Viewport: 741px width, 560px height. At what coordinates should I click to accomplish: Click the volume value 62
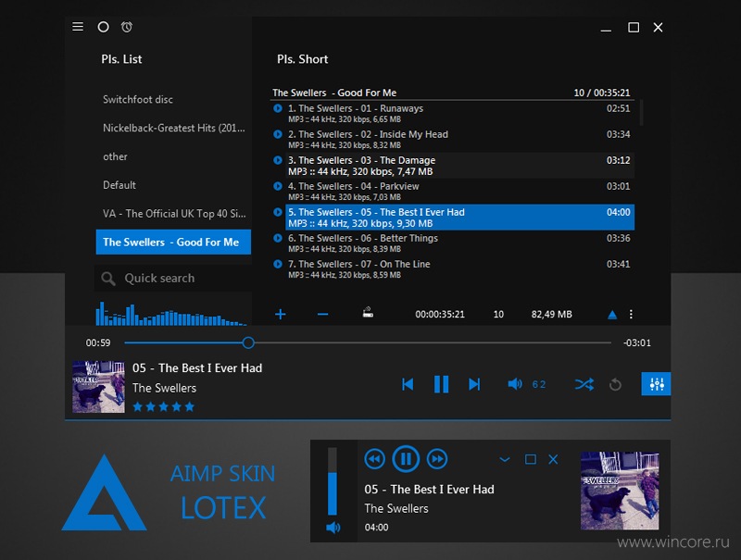[539, 384]
